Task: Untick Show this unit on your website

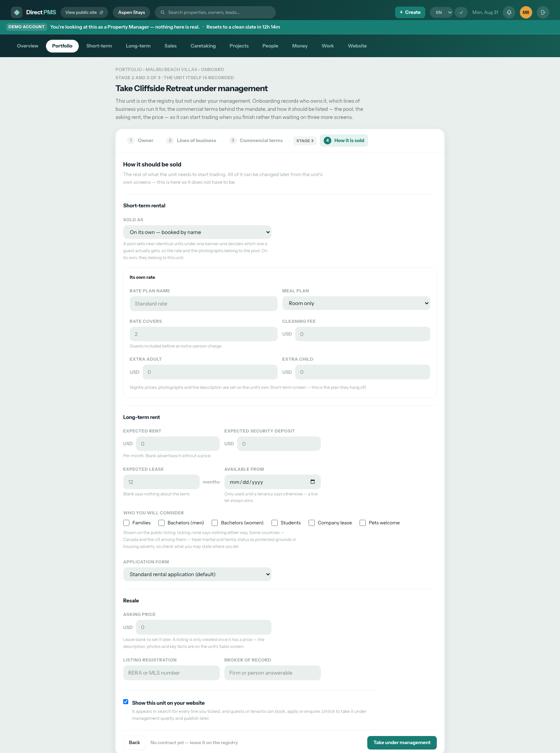Action: point(126,702)
